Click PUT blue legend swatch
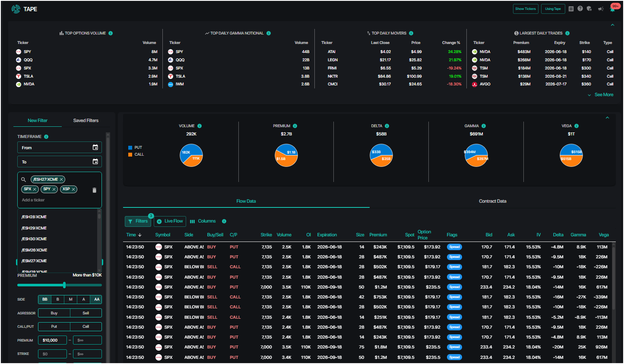This screenshot has height=364, width=624. tap(130, 147)
